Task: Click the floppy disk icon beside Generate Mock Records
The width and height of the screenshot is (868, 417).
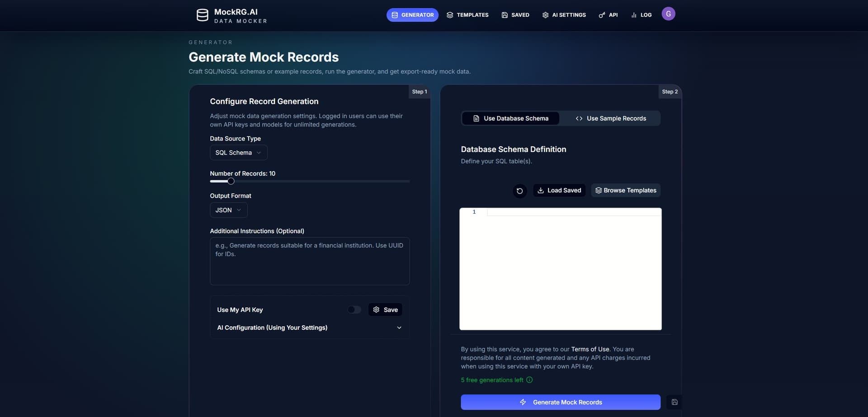Action: [x=674, y=402]
